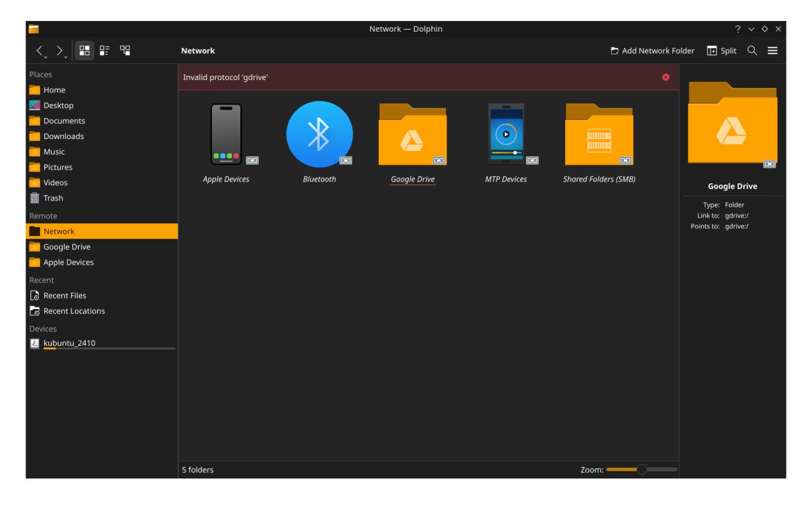The height and width of the screenshot is (509, 812).
Task: Switch to Details tree view mode
Action: [x=125, y=50]
